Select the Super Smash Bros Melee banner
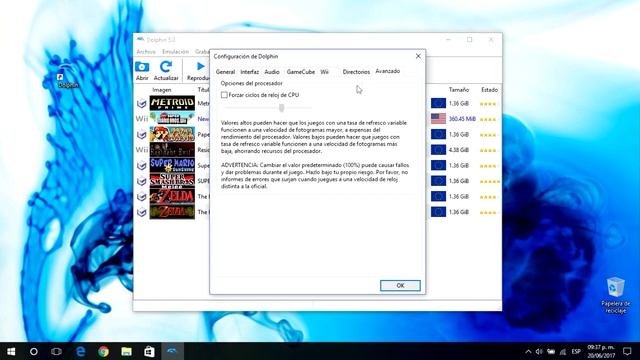The image size is (640, 360). click(x=172, y=181)
